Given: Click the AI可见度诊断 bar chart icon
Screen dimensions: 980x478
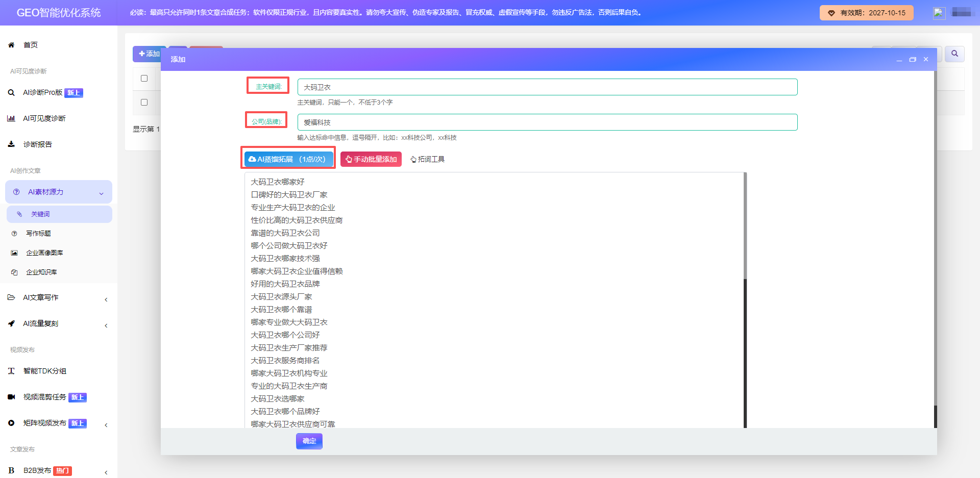Looking at the screenshot, I should (x=11, y=118).
